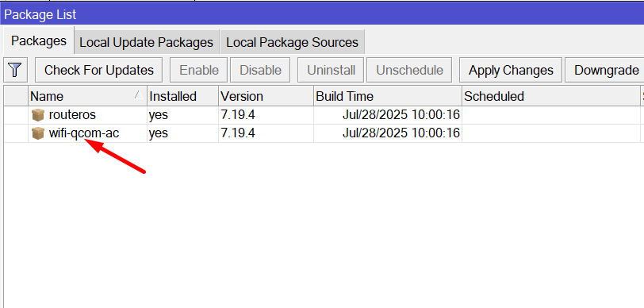Click Check For Updates button

(99, 70)
